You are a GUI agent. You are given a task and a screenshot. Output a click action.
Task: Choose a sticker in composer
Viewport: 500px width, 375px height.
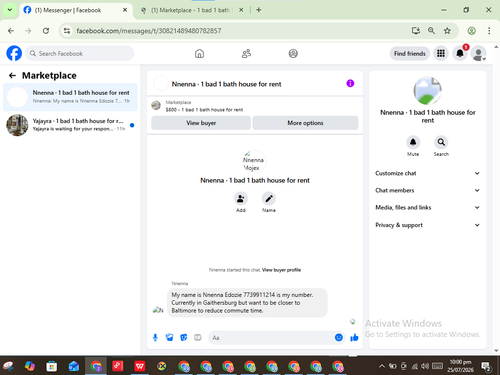click(184, 338)
